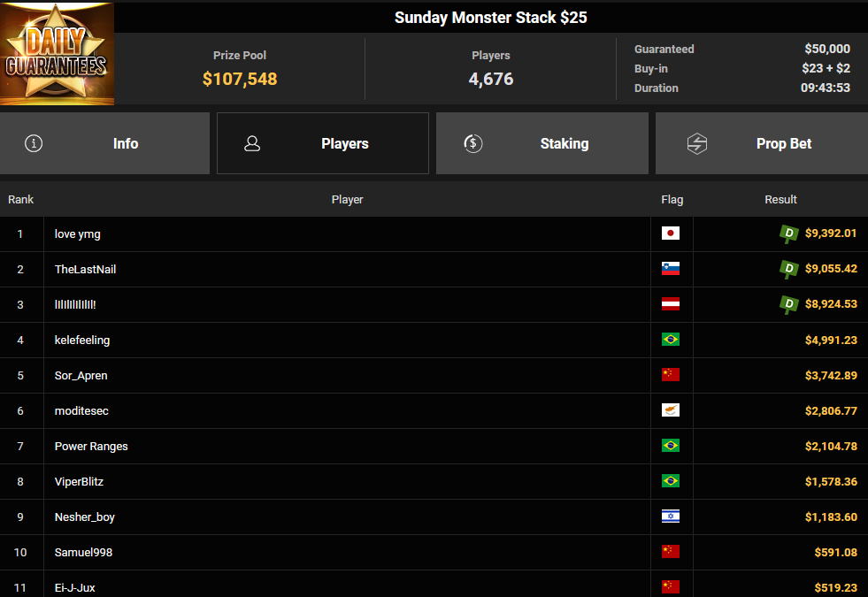Click the Daily Guarantees logo
This screenshot has width=868, height=597.
click(x=57, y=54)
